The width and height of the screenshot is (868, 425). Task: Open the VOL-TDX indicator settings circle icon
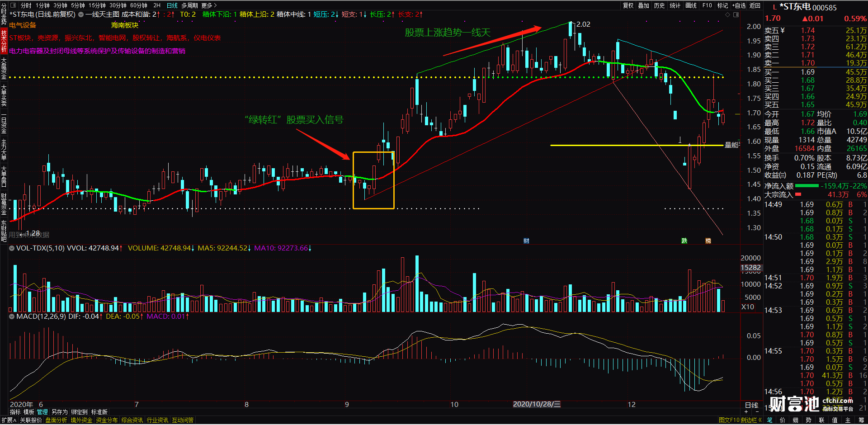(x=12, y=248)
